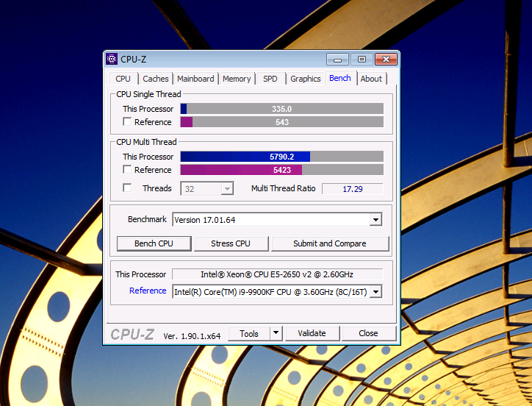Click the CPU-Z restore window button
This screenshot has height=406, width=532.
(x=362, y=60)
